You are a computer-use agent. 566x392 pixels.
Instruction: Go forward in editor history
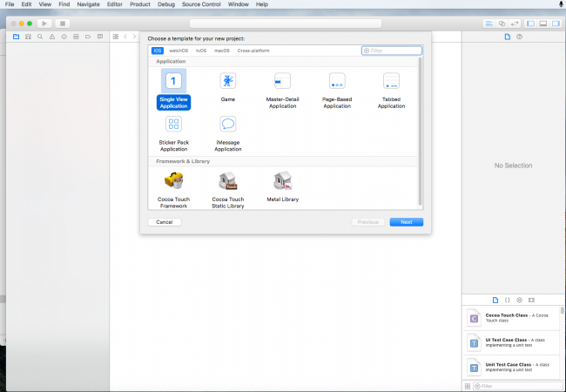[134, 37]
